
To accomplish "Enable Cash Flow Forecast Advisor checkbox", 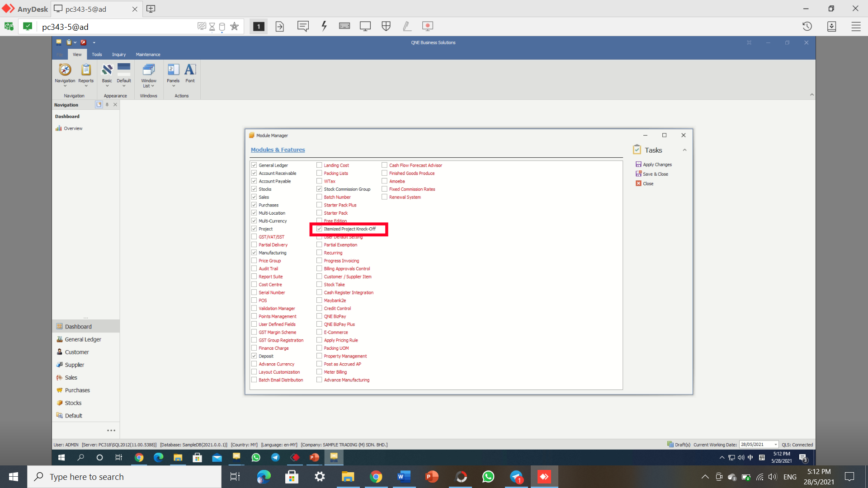I will tap(384, 165).
